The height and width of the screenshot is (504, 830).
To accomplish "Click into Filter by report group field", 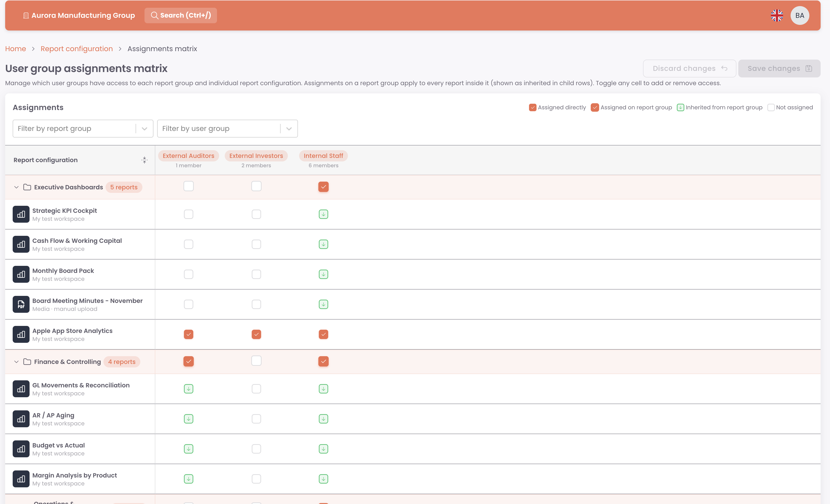I will (x=83, y=129).
